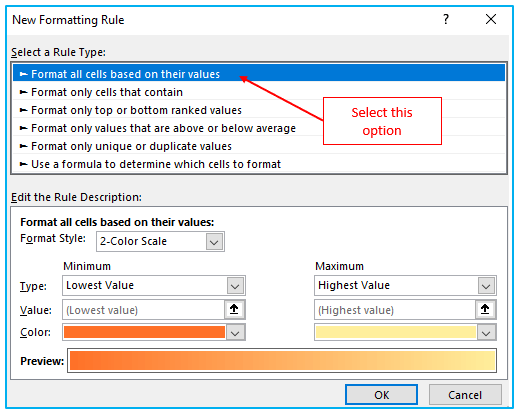Viewport: 522px width, 416px height.
Task: Click the 'New Formatting Rule' title text
Action: coord(68,20)
